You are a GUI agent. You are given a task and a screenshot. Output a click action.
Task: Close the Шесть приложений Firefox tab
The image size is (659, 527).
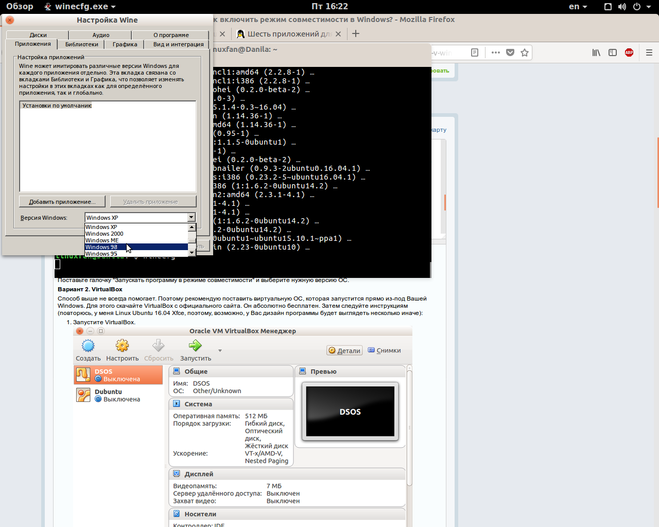coord(338,34)
